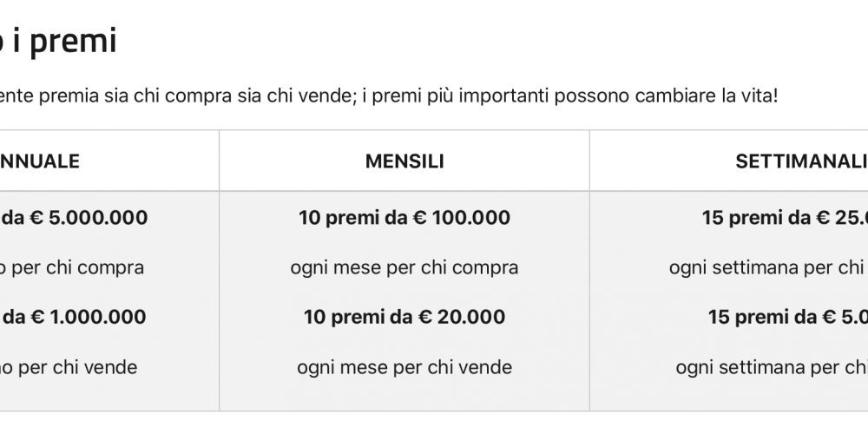Click the MENSILI column header

click(404, 161)
